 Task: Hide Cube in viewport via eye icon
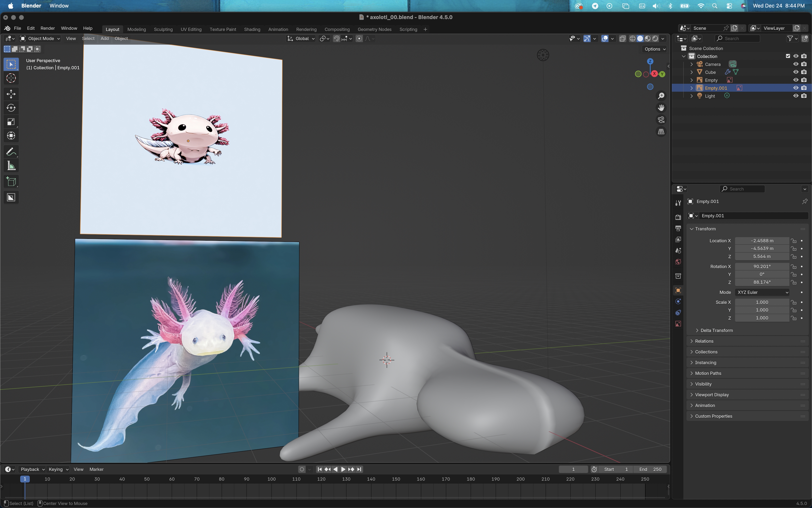coord(796,72)
